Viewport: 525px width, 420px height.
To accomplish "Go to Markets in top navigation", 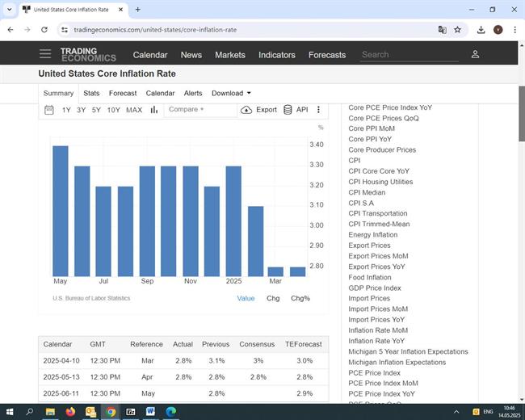I will (x=230, y=55).
